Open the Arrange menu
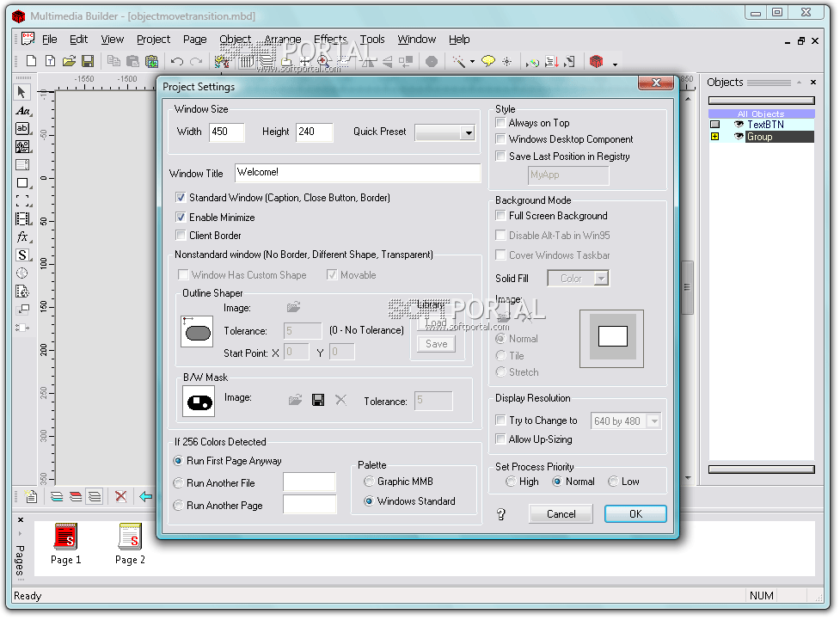840x620 pixels. (282, 40)
